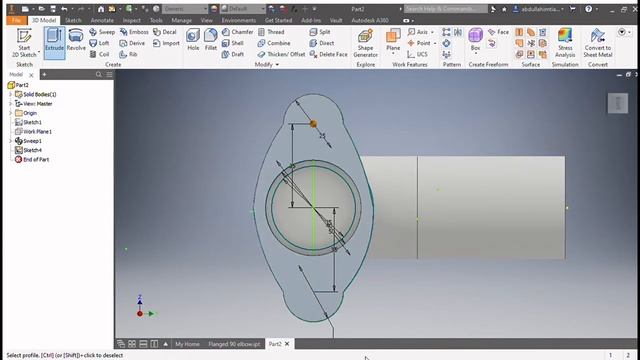Viewport: 640px width, 360px height.
Task: Close the Model browser panel
Action: 31,75
